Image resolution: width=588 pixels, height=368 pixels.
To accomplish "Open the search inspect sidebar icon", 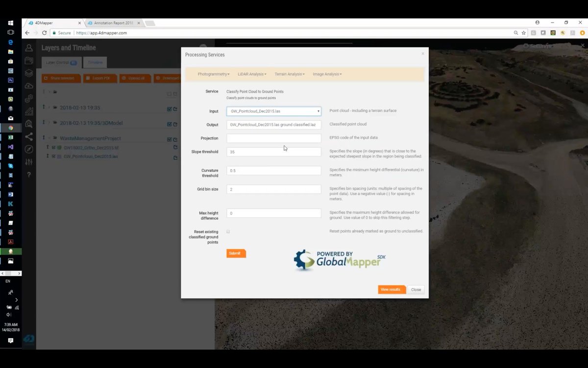I will pyautogui.click(x=29, y=124).
